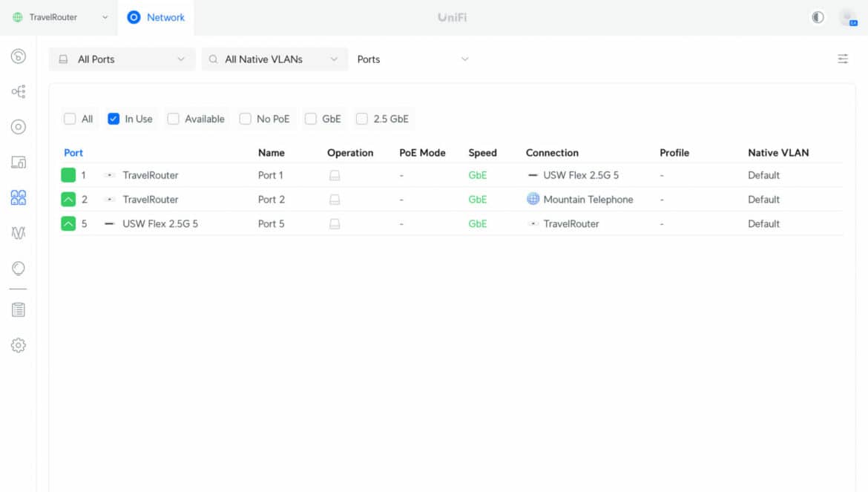Screen dimensions: 868x492
Task: Open the Insights bulb sidebar icon
Action: click(x=19, y=269)
